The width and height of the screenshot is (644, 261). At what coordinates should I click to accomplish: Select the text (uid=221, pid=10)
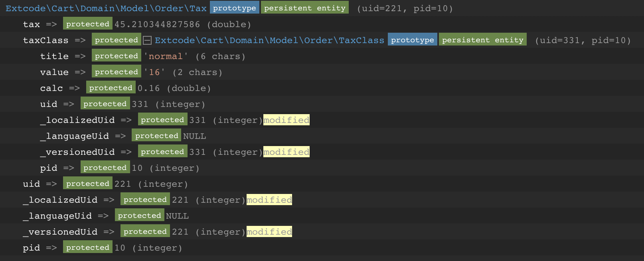405,8
